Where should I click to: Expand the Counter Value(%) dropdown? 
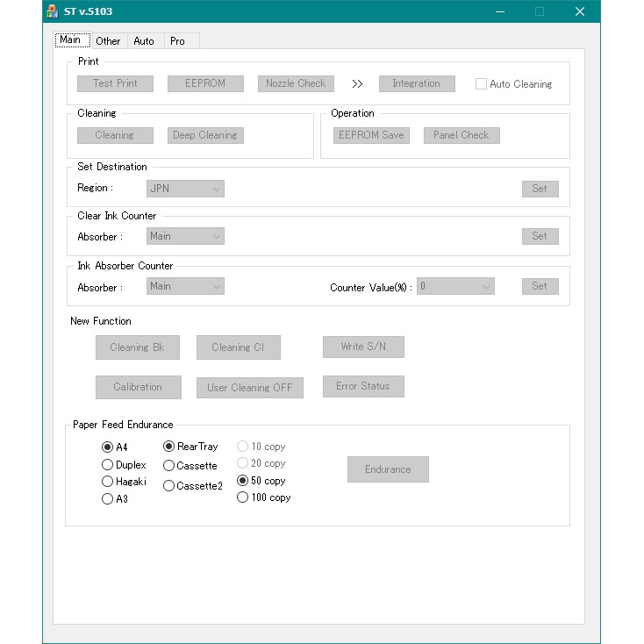[x=455, y=286]
